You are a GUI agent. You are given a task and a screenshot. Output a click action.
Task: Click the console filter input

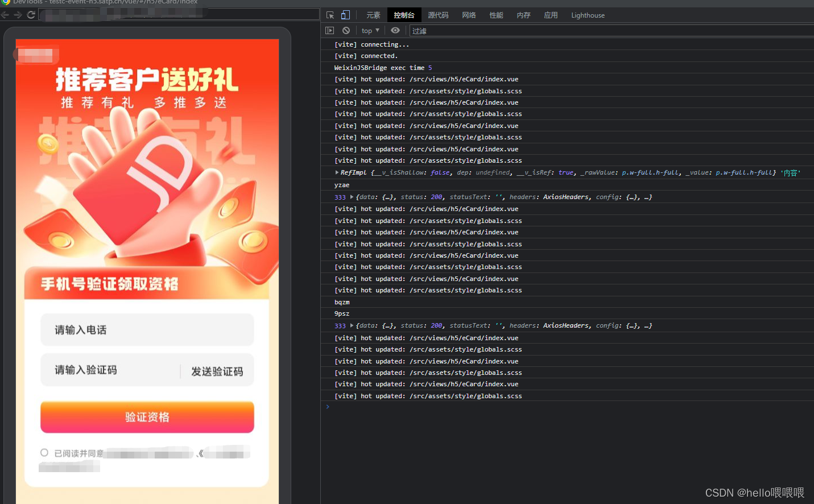pos(611,31)
